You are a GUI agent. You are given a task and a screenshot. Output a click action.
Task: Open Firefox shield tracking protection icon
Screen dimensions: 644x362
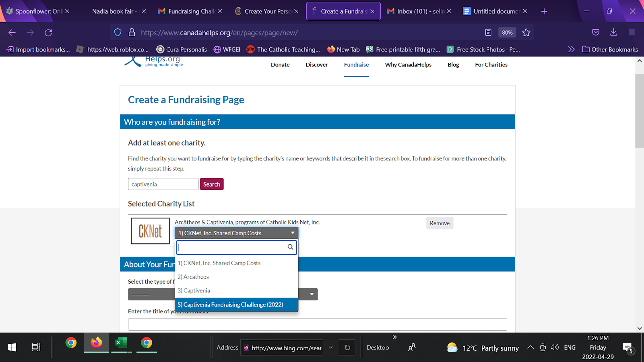point(118,33)
